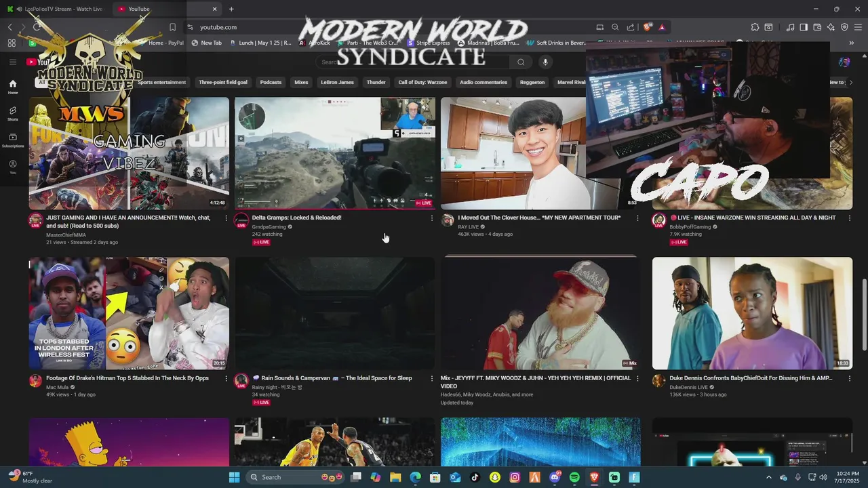Open the media control music note icon
868x488 pixels.
point(790,27)
